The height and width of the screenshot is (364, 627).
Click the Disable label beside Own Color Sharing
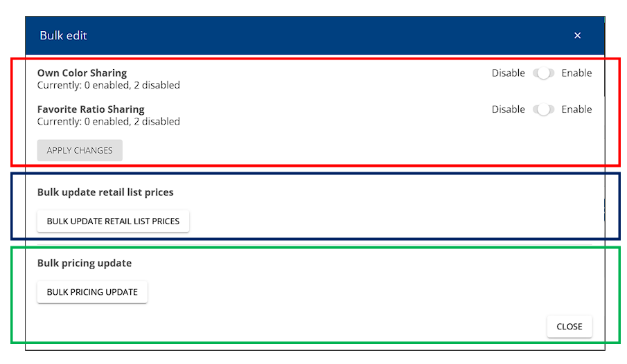pos(509,73)
